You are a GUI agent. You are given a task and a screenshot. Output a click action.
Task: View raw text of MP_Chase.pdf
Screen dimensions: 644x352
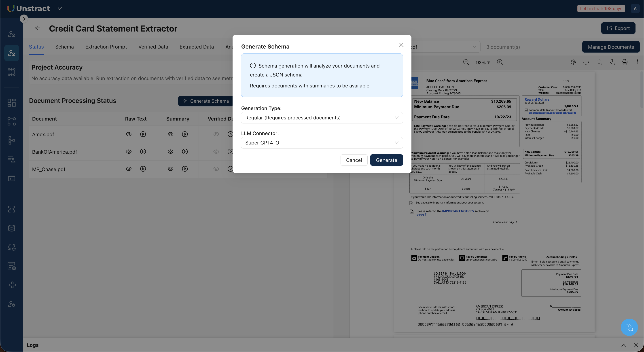pyautogui.click(x=129, y=169)
